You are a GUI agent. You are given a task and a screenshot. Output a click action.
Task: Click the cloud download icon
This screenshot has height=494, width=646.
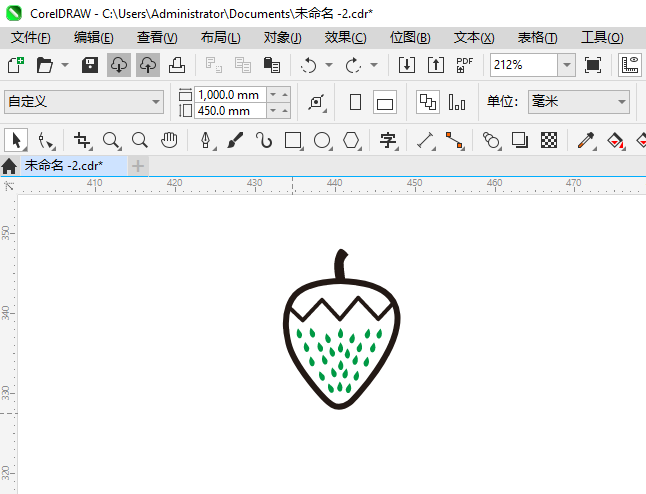coord(119,65)
